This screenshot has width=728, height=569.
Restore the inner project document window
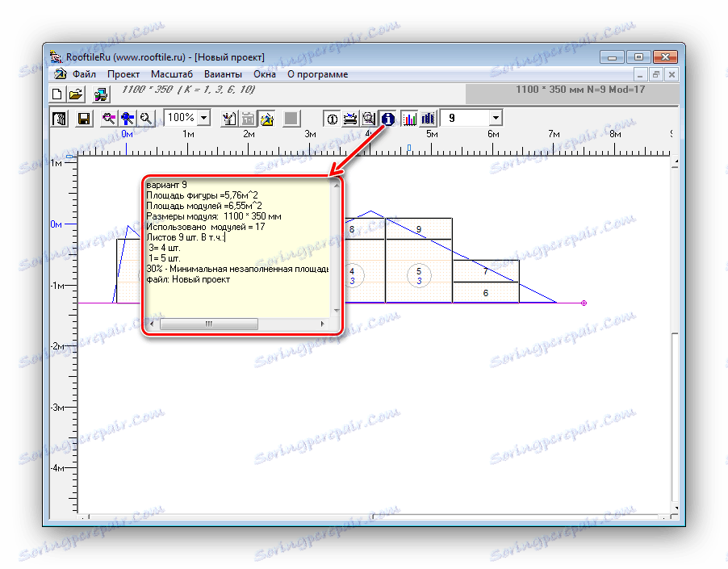click(656, 74)
